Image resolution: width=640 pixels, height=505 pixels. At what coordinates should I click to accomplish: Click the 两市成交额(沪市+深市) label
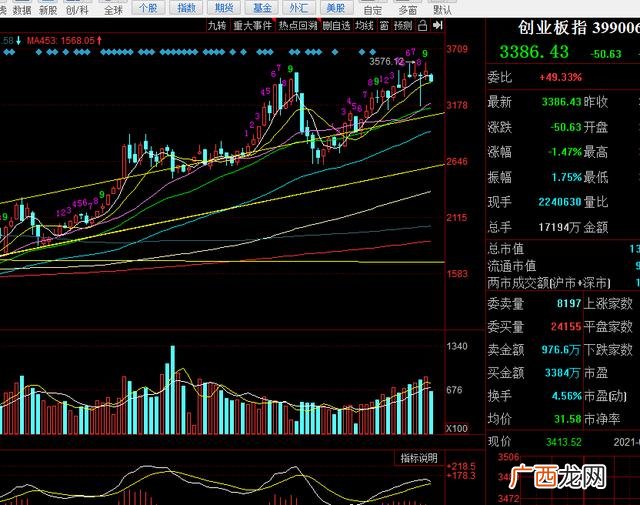[549, 283]
